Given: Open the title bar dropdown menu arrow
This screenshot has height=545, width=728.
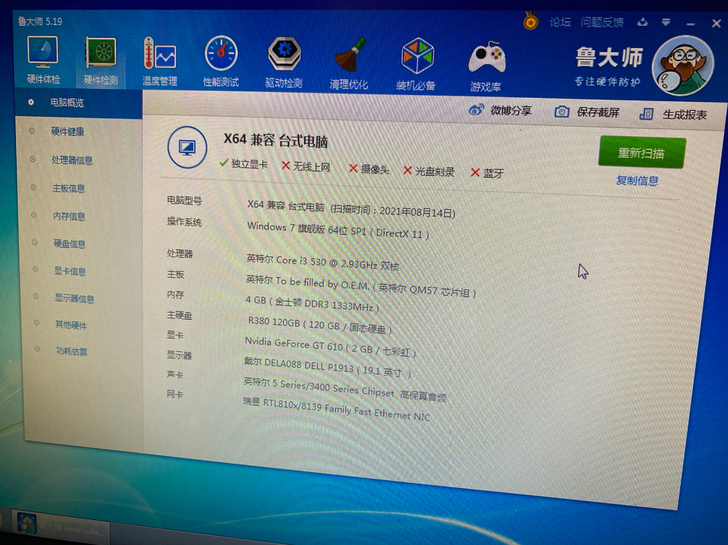Looking at the screenshot, I should pyautogui.click(x=666, y=22).
